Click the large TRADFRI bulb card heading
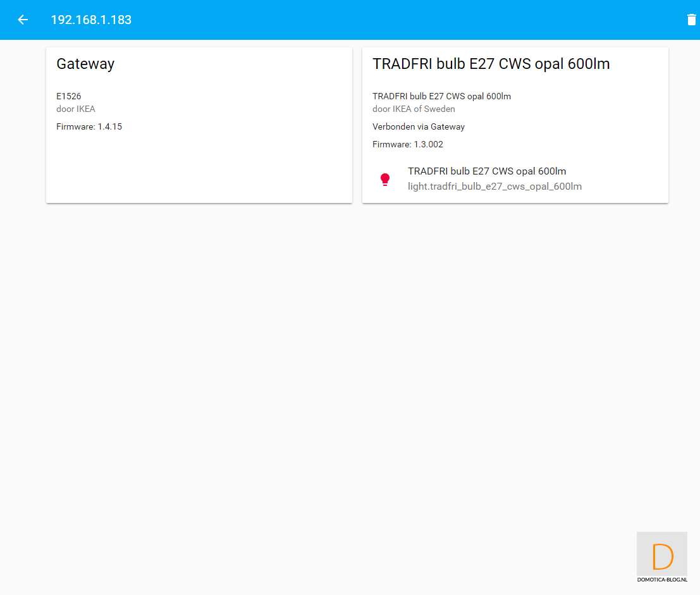Viewport: 700px width, 595px height. pos(491,64)
